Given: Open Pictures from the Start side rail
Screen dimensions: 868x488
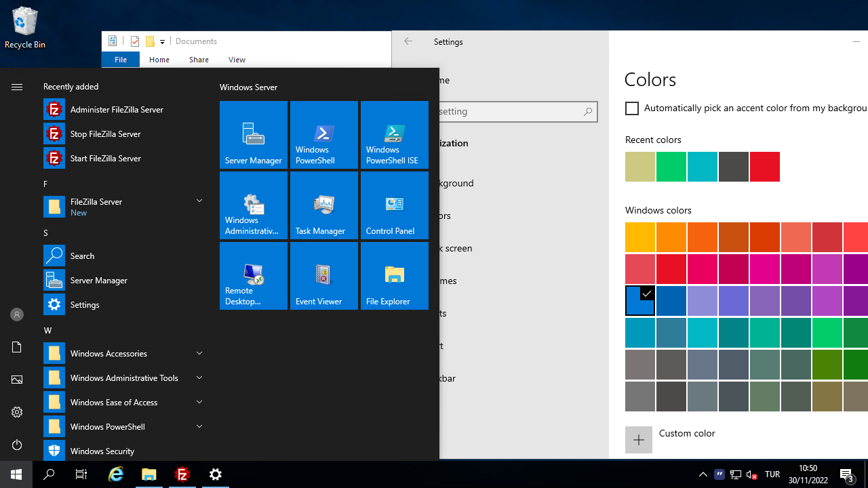Looking at the screenshot, I should pyautogui.click(x=17, y=380).
